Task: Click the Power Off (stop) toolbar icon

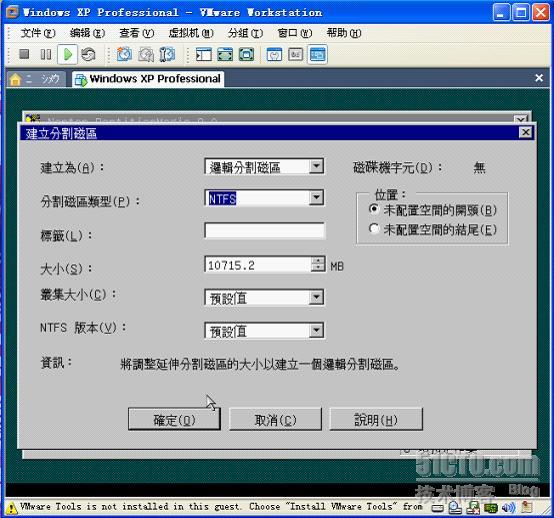Action: click(x=24, y=54)
